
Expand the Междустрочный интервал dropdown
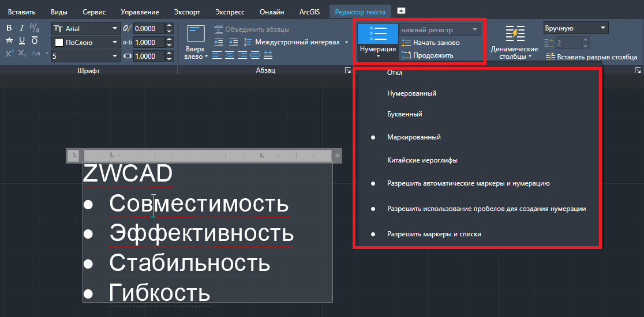click(346, 42)
